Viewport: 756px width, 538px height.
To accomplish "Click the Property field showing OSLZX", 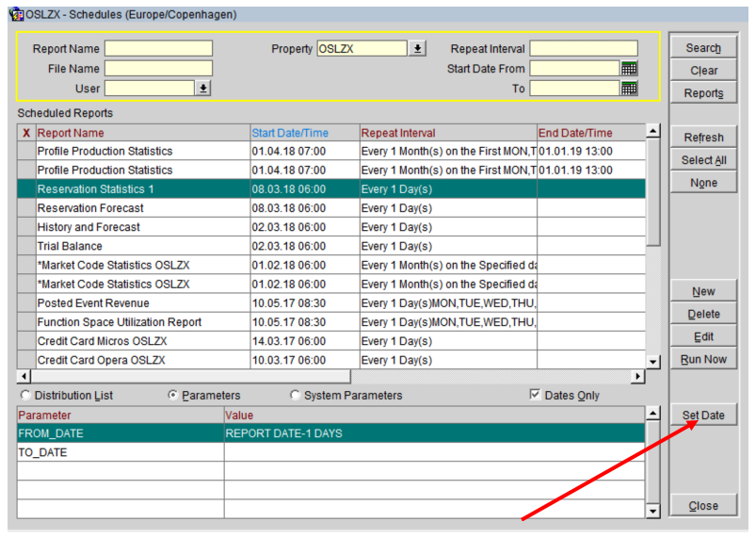I will point(362,49).
